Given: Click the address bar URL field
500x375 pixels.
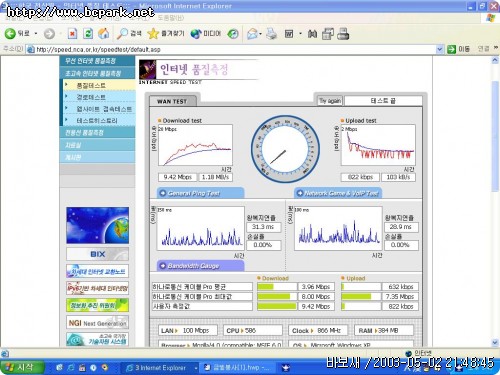Looking at the screenshot, I should (235, 49).
